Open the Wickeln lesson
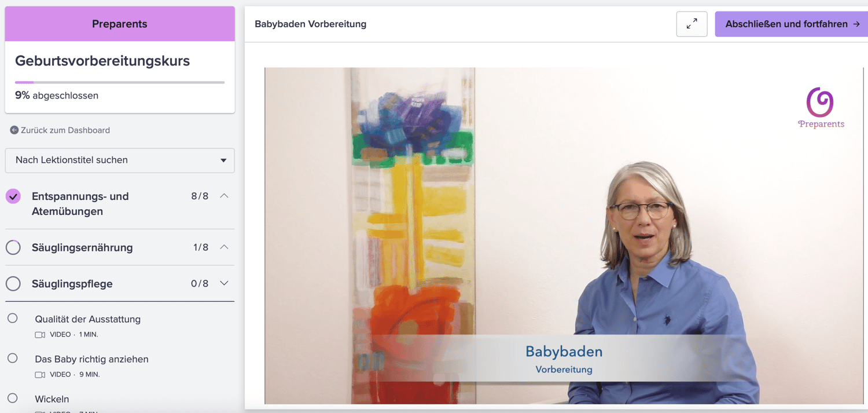The width and height of the screenshot is (868, 413). coord(52,399)
